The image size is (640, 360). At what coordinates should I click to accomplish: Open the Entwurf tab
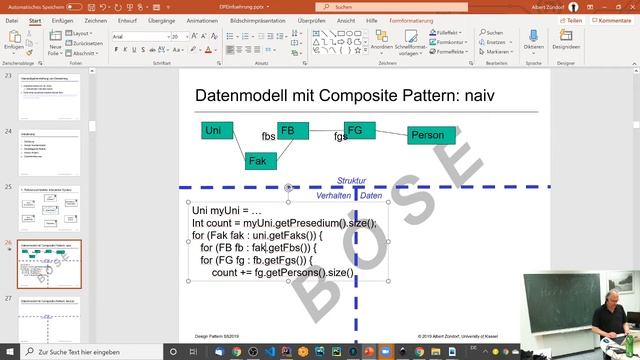[127, 20]
